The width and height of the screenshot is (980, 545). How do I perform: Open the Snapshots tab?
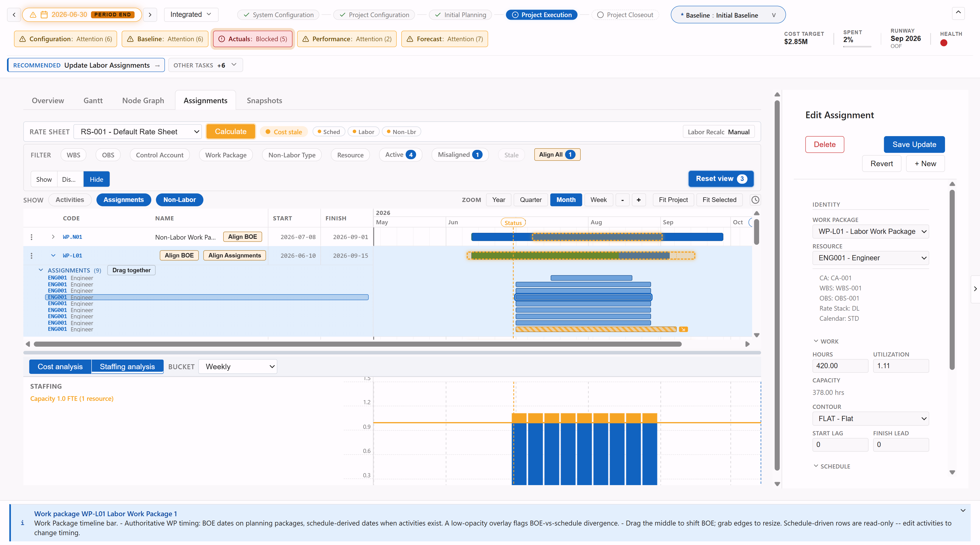pos(264,101)
